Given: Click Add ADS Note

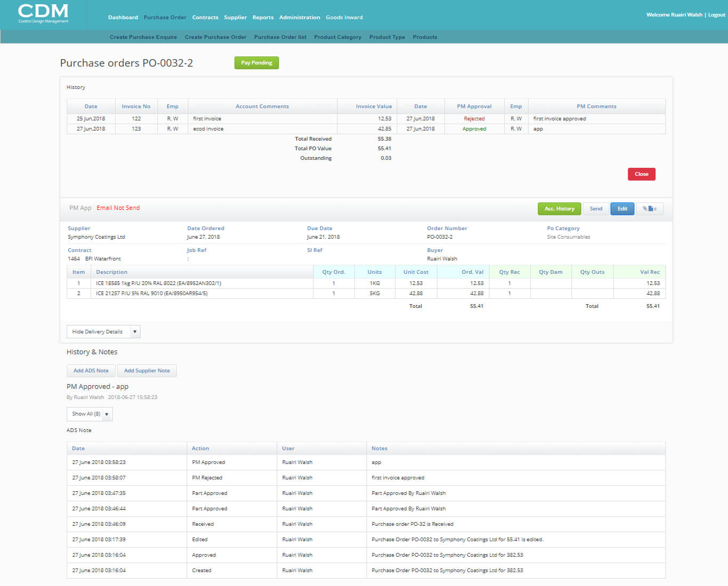Looking at the screenshot, I should (x=91, y=371).
